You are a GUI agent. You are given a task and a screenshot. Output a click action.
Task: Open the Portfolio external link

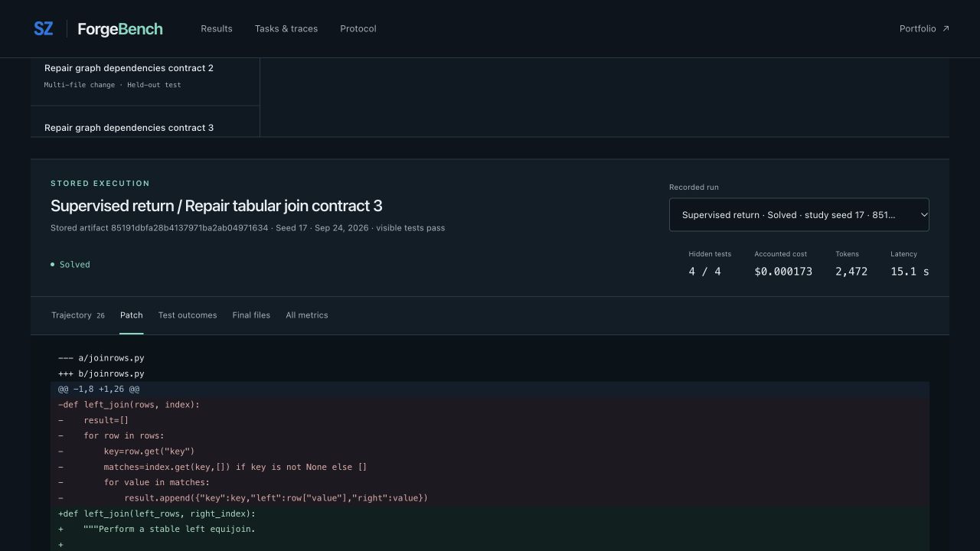coord(924,28)
